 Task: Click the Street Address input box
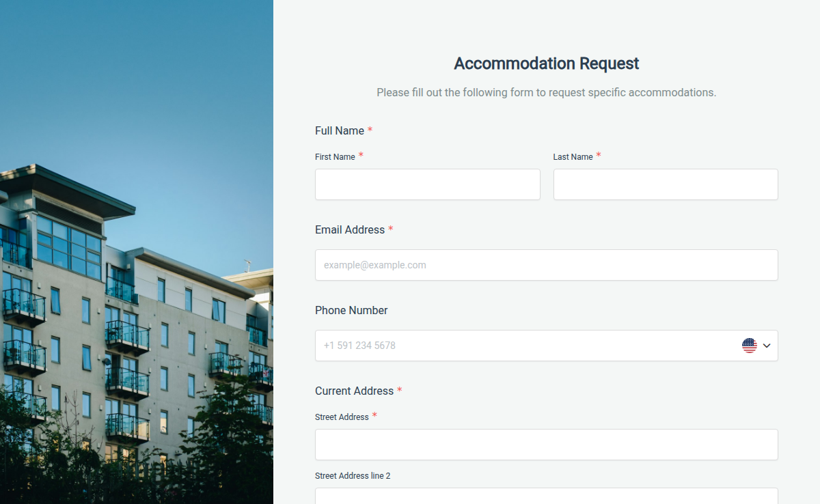pyautogui.click(x=546, y=444)
